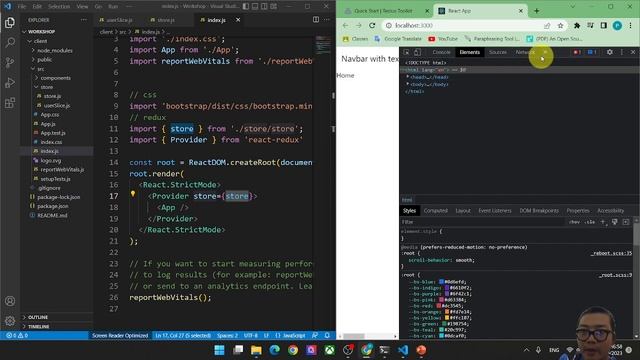Viewport: 640px width, 360px height.
Task: Open the Event Listeners tab
Action: point(495,211)
